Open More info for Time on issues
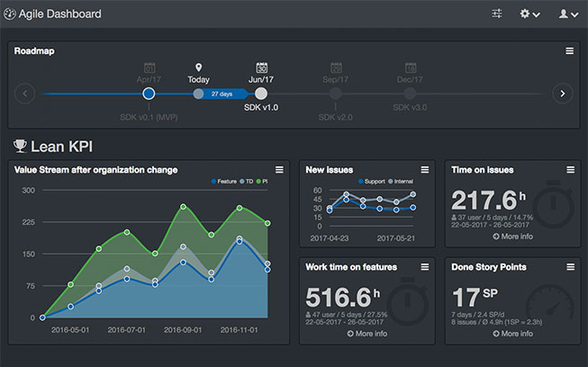Viewport: 588px width, 367px height. (x=512, y=236)
